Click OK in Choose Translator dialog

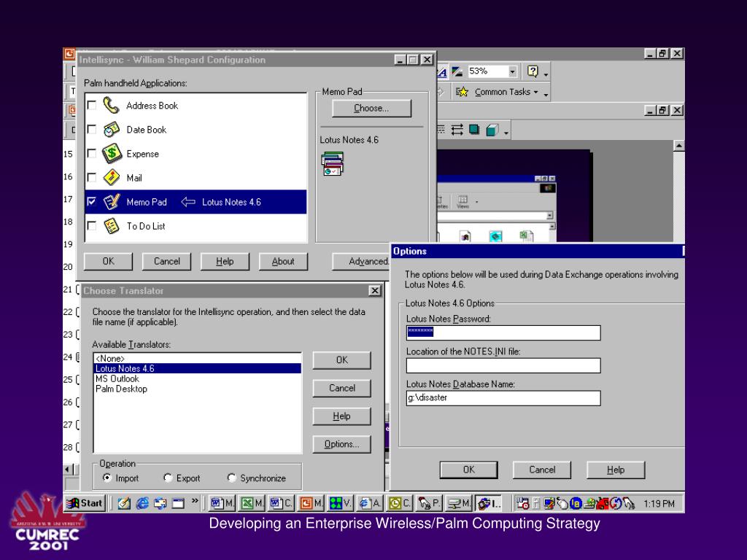point(341,360)
